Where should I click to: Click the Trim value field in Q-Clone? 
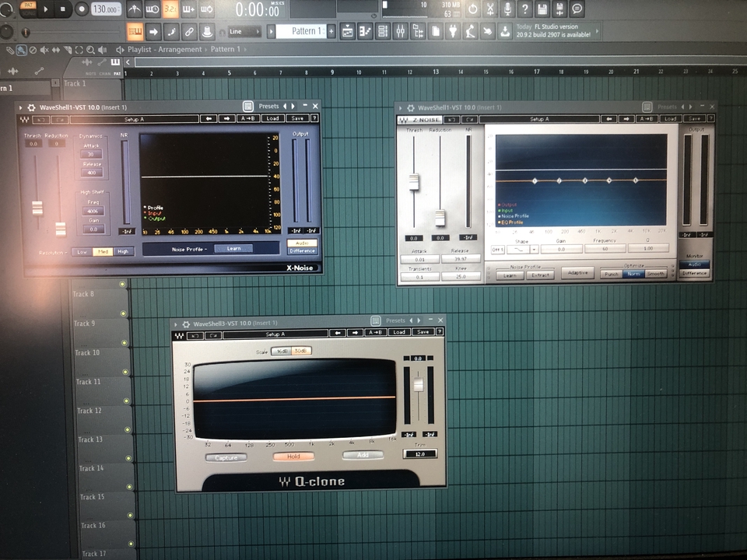(419, 453)
